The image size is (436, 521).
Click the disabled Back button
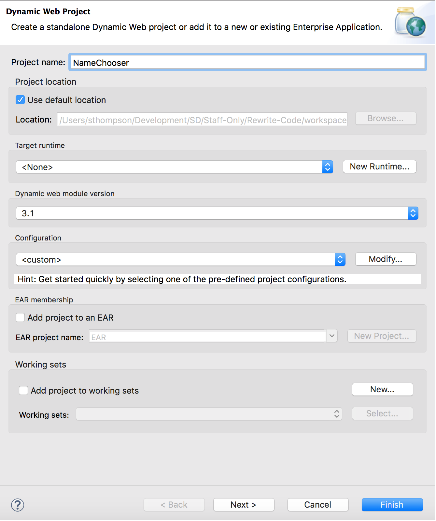pyautogui.click(x=174, y=505)
